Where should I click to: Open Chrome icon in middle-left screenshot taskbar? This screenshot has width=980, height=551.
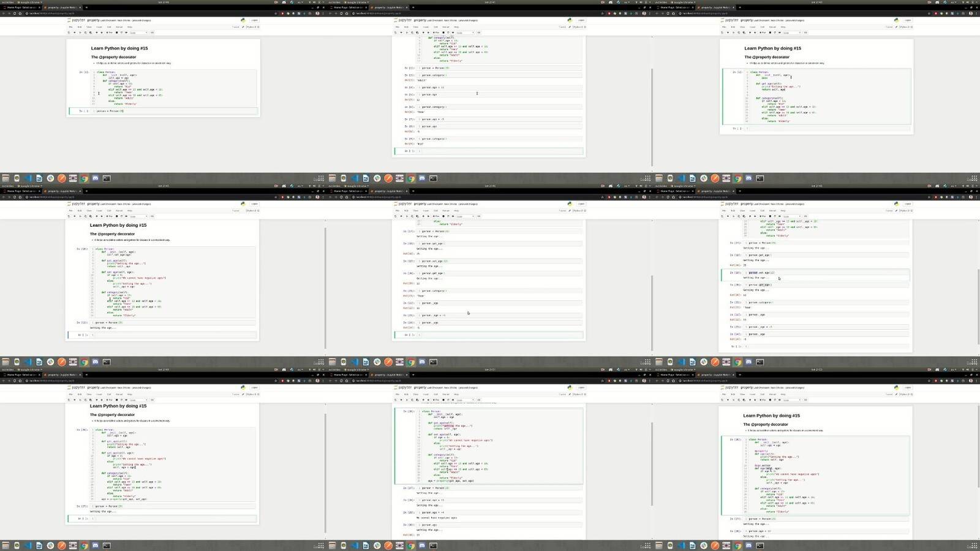tap(84, 362)
